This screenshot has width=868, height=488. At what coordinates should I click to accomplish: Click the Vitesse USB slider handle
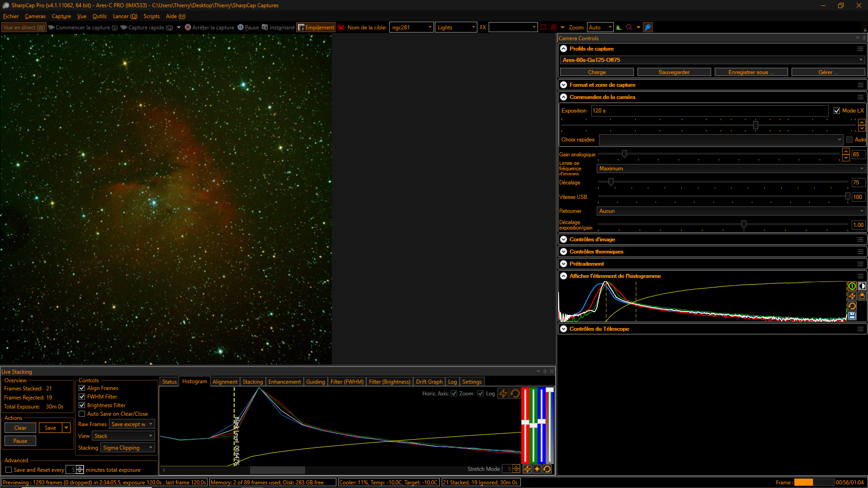(848, 197)
